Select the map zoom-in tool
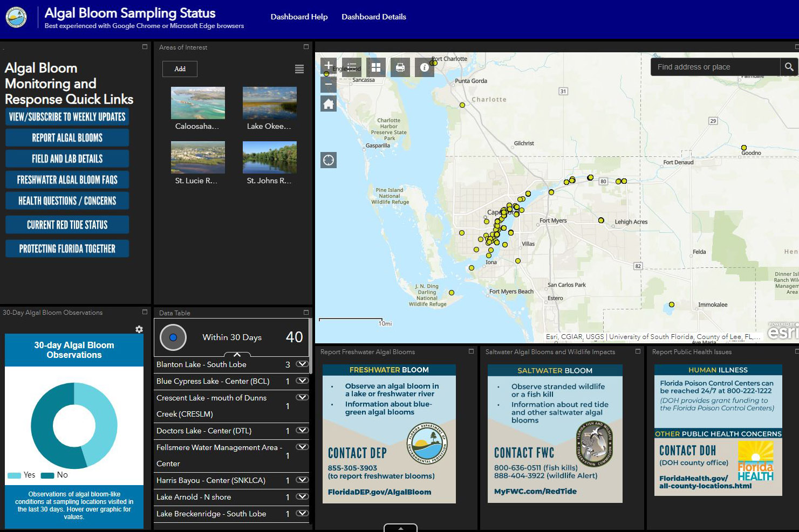The image size is (799, 532). [x=329, y=65]
